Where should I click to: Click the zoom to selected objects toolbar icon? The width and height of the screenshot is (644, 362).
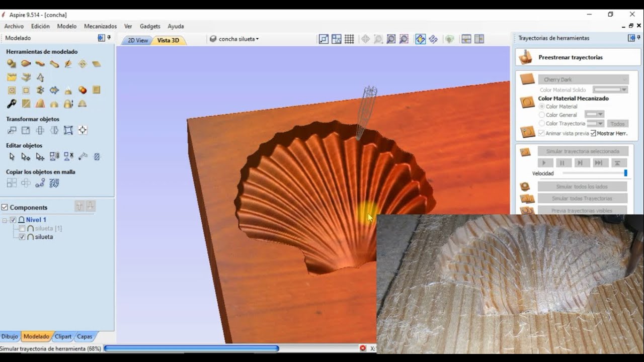click(404, 39)
